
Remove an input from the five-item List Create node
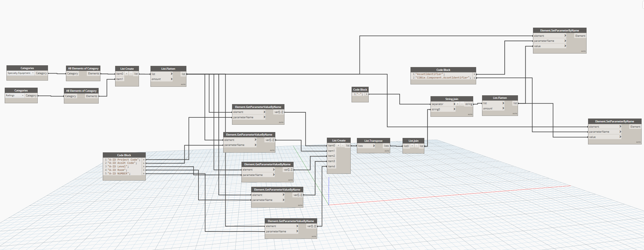tap(343, 146)
